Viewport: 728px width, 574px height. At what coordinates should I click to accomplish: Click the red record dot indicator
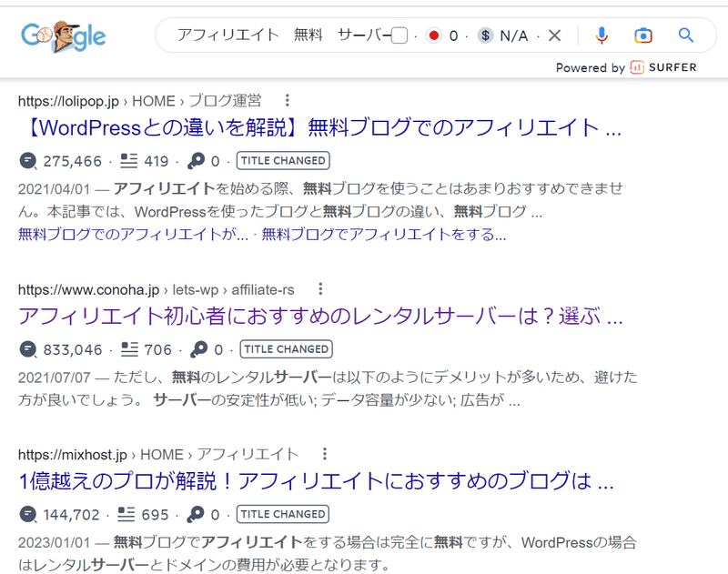[434, 35]
